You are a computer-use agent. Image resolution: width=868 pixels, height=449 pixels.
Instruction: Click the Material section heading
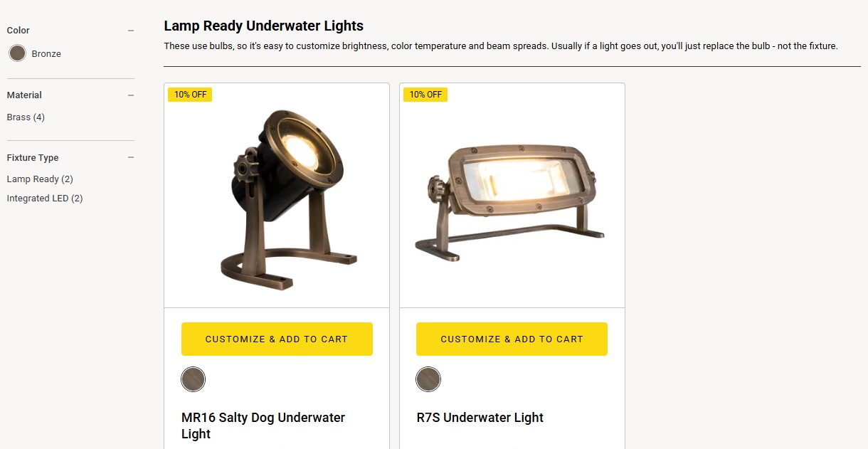[x=24, y=95]
